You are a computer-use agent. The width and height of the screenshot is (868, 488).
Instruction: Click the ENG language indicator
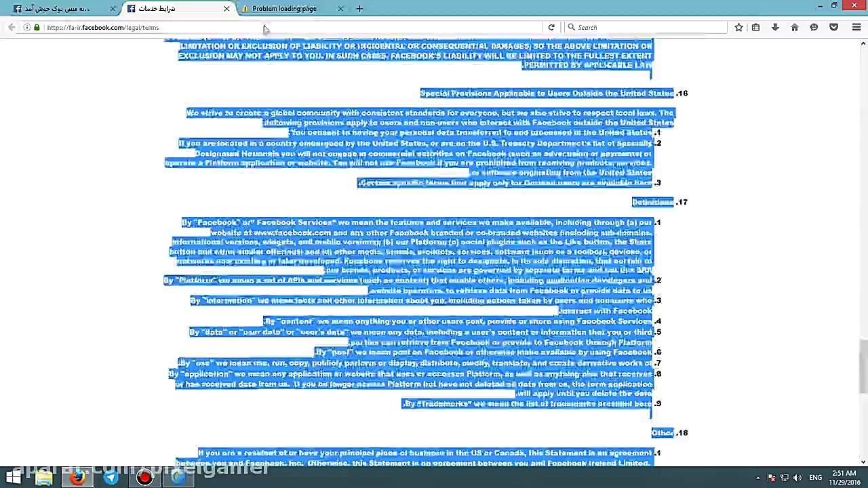tap(816, 478)
